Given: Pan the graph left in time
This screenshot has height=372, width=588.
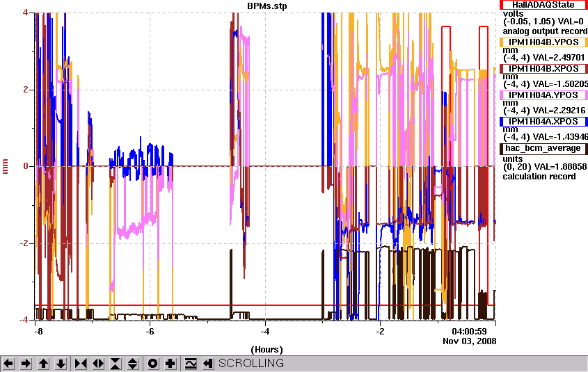Looking at the screenshot, I should tap(8, 364).
